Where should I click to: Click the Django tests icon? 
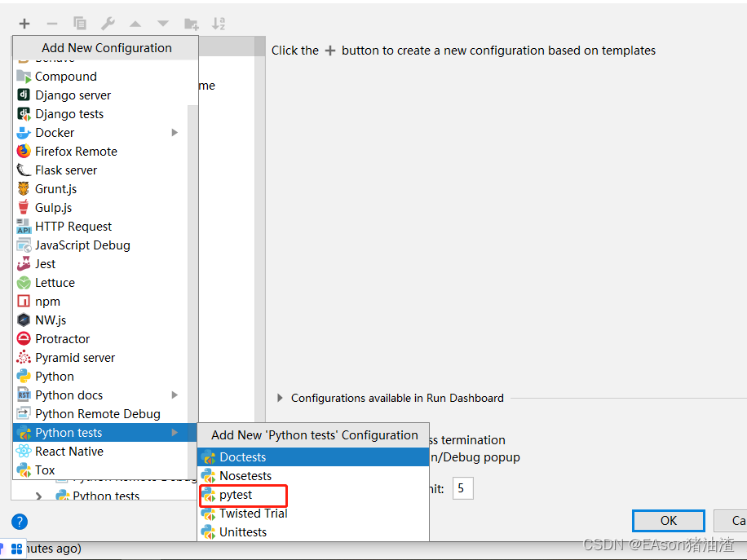(x=24, y=114)
